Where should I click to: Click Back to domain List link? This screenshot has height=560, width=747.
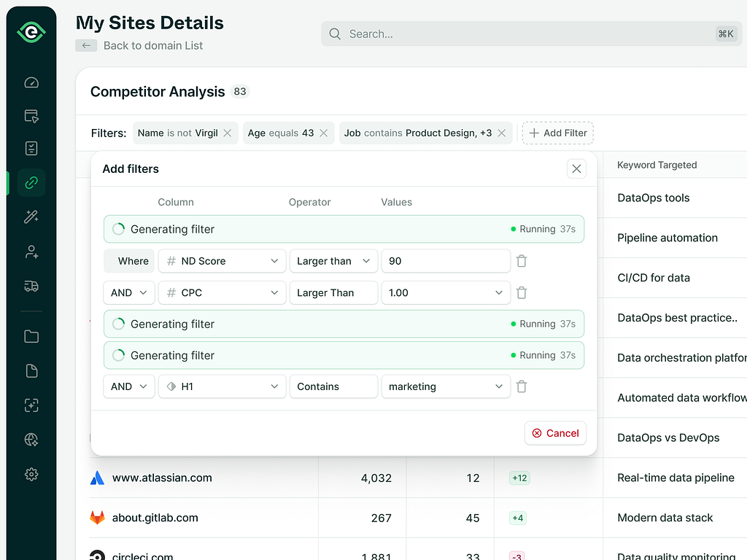tap(153, 46)
